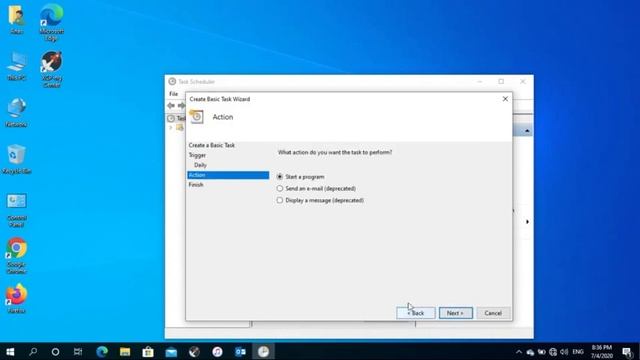Jump to Create a Basic Task step

click(211, 145)
